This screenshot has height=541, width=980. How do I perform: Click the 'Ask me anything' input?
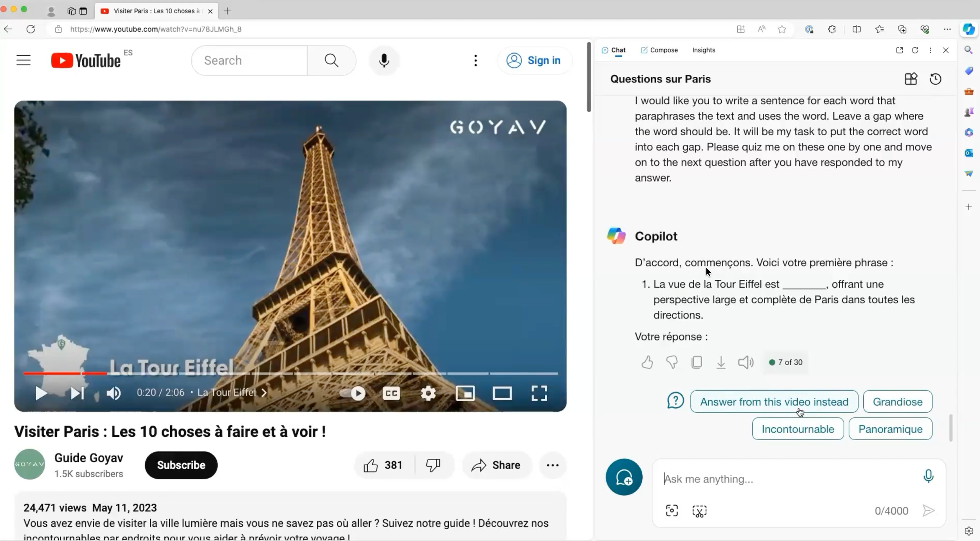pyautogui.click(x=788, y=479)
